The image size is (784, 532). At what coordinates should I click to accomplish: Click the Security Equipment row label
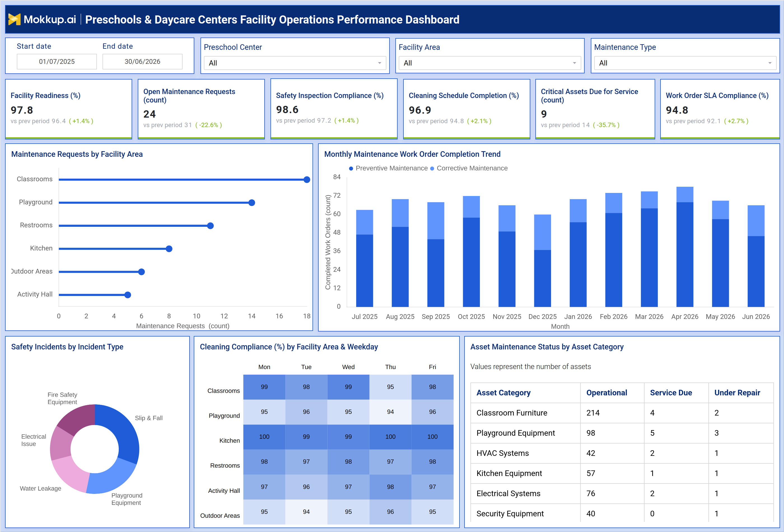point(510,514)
